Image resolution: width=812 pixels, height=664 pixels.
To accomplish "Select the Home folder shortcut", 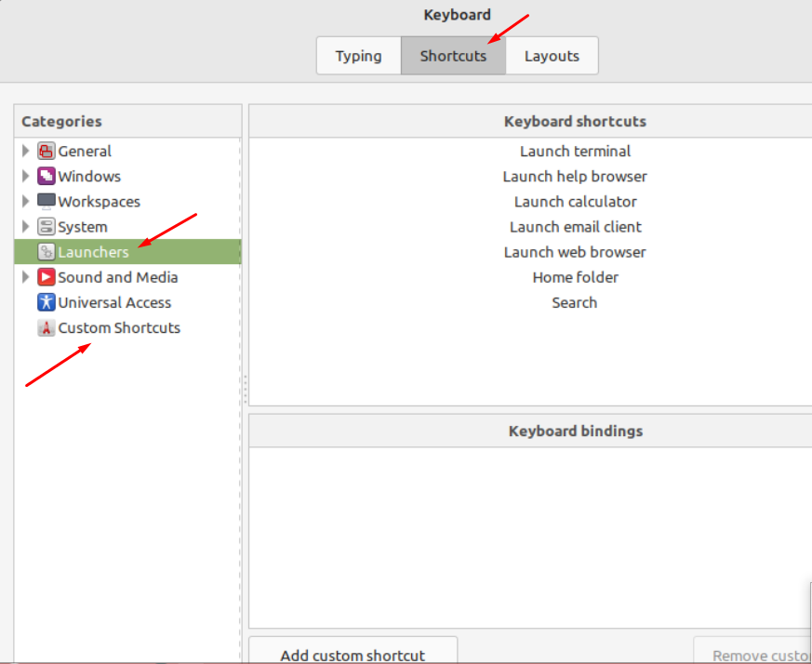I will pyautogui.click(x=575, y=277).
